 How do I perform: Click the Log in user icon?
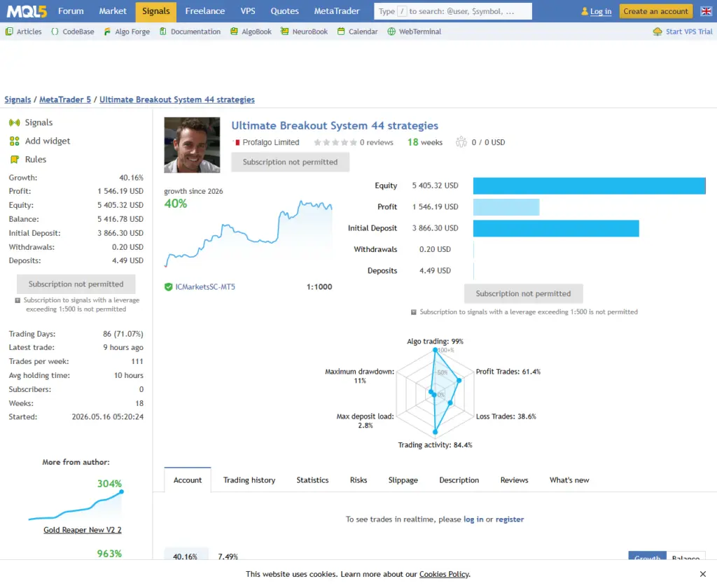(x=585, y=11)
